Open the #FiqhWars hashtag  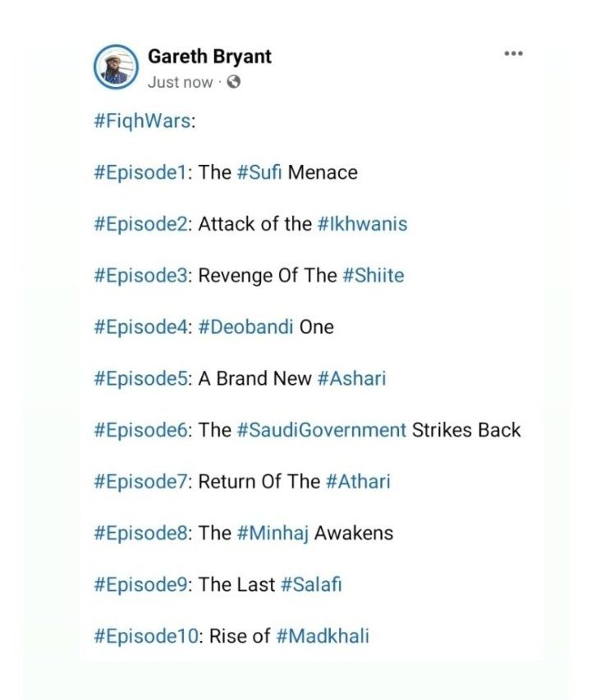click(x=142, y=121)
